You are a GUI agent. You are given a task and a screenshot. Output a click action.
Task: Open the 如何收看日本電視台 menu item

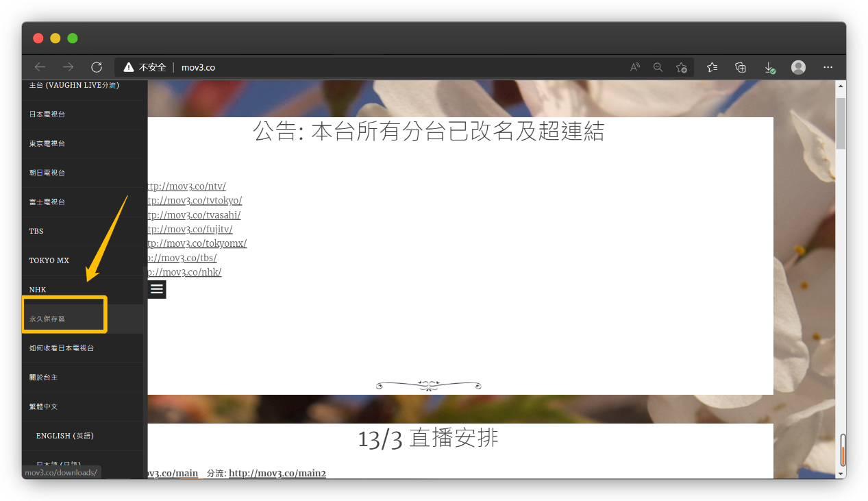82,348
